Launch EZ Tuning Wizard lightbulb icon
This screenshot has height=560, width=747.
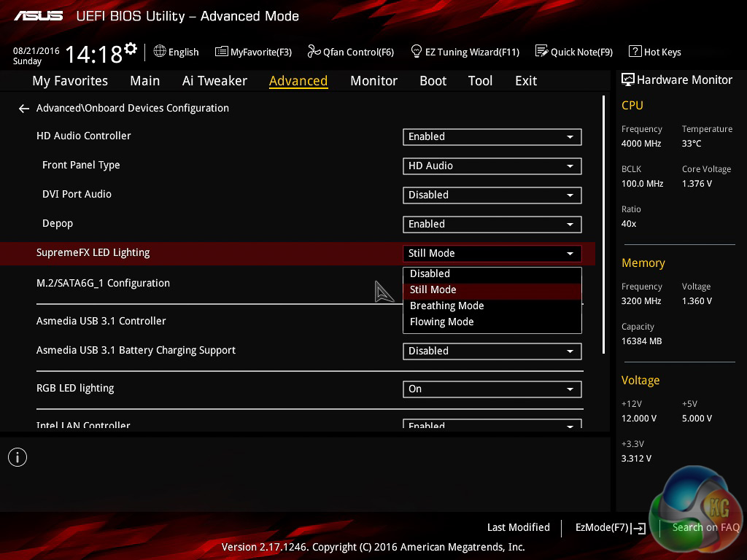pyautogui.click(x=417, y=51)
